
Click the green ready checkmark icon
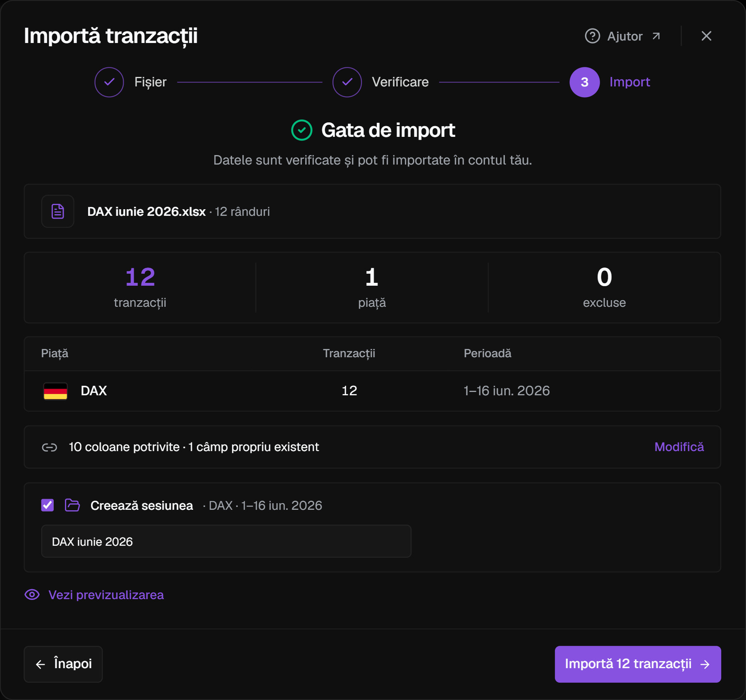coord(302,130)
